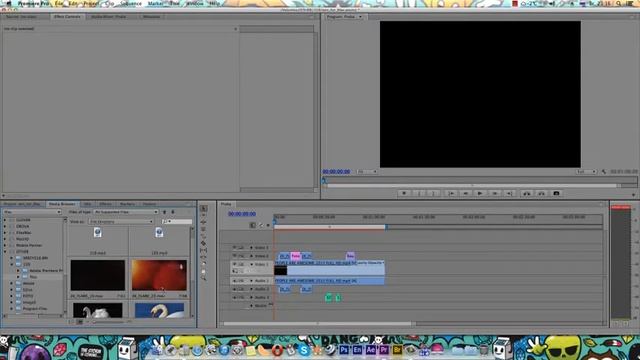Toggle Snap in the timeline header
This screenshot has width=640, height=360.
(253, 225)
